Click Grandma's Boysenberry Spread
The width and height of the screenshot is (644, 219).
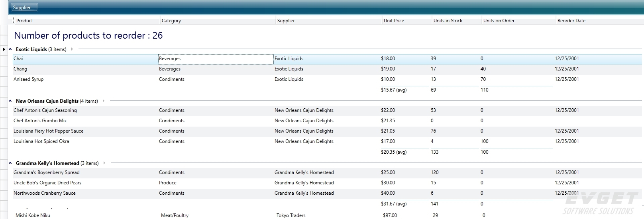tap(47, 173)
